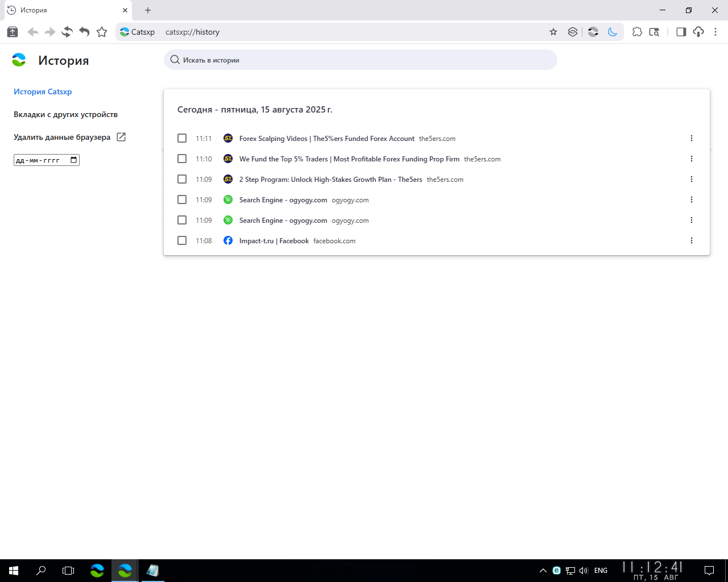Click ENG language indicator in tray
This screenshot has width=728, height=582.
pyautogui.click(x=601, y=571)
